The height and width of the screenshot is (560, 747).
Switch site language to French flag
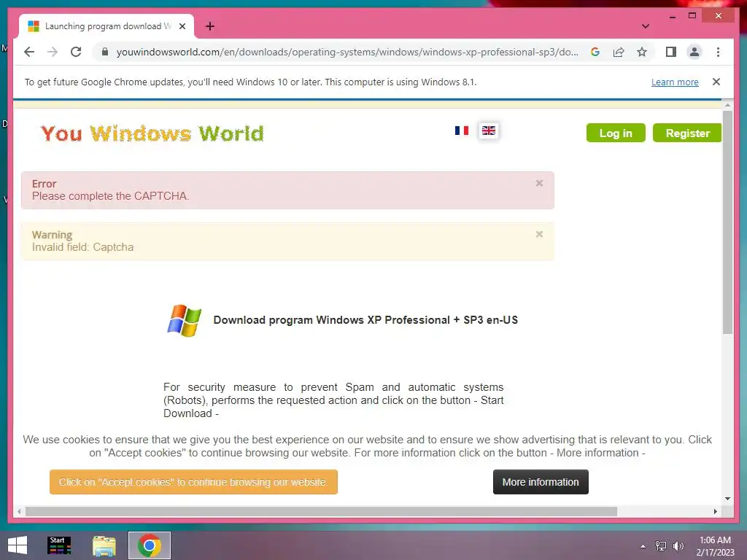pyautogui.click(x=461, y=131)
